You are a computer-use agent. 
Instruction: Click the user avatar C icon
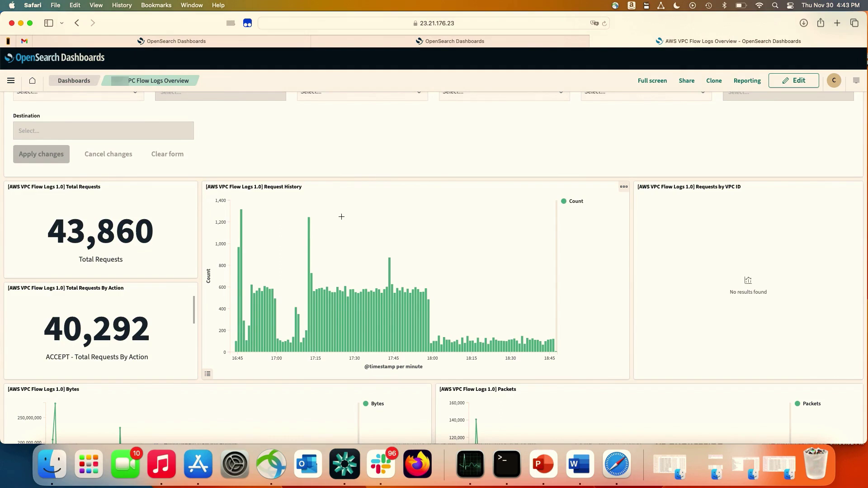(834, 80)
